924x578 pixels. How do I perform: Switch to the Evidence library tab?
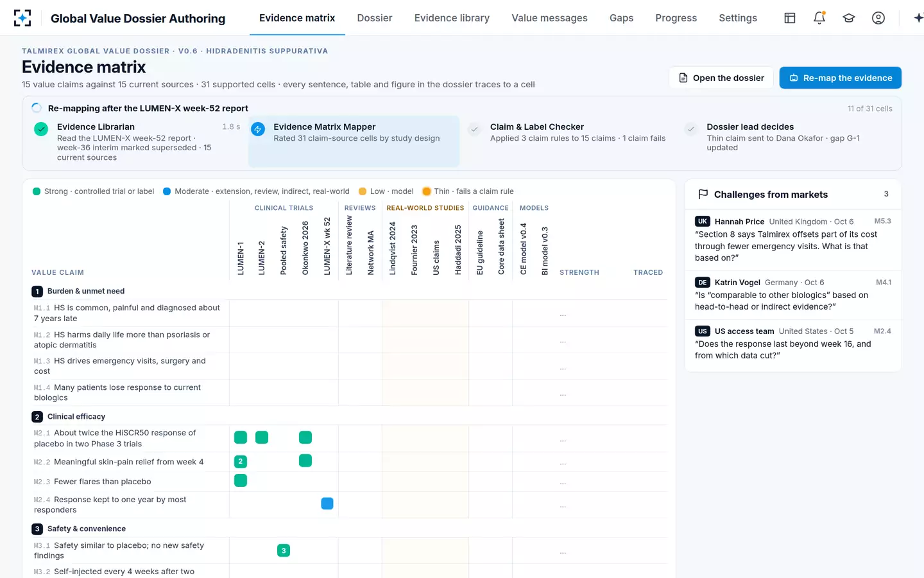tap(452, 18)
